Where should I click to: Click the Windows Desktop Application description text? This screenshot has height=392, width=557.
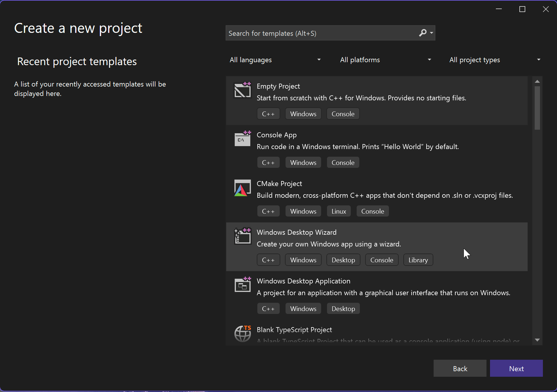(x=383, y=293)
